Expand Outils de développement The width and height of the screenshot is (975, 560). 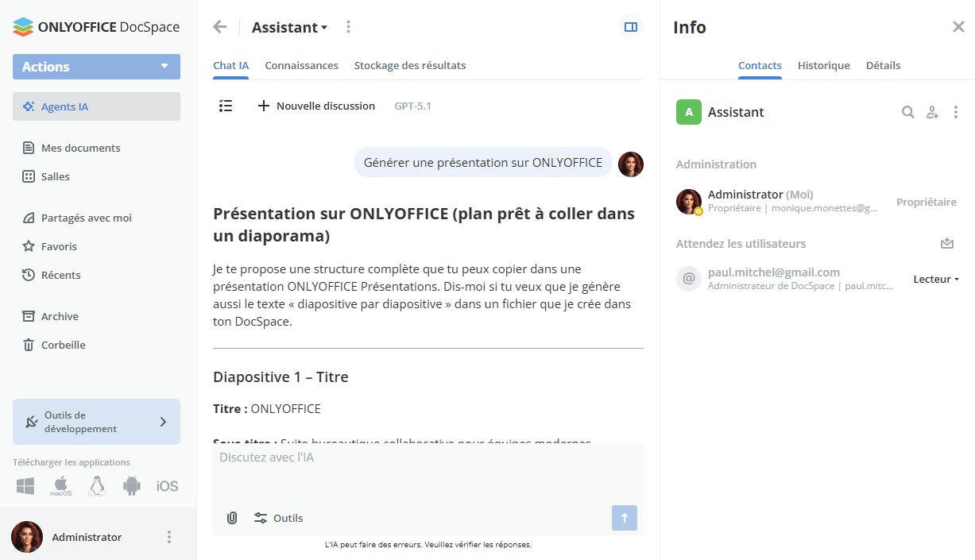96,422
